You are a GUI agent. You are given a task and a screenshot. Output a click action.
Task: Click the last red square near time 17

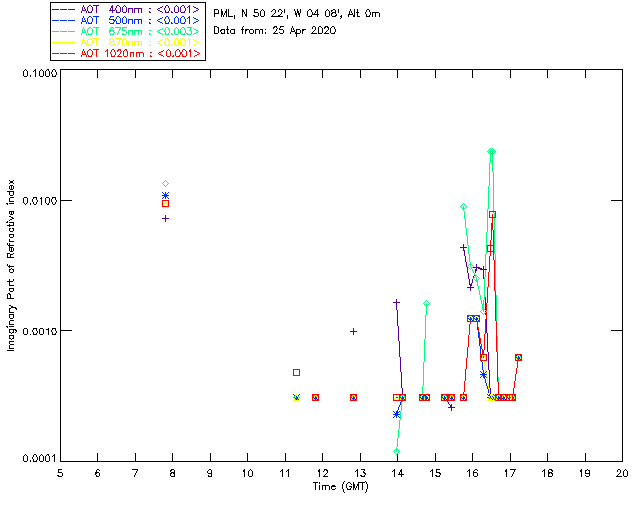tap(518, 357)
